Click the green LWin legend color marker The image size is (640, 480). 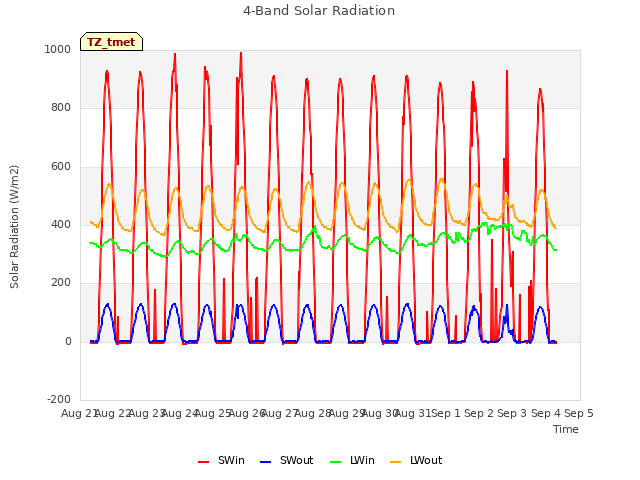tap(335, 462)
